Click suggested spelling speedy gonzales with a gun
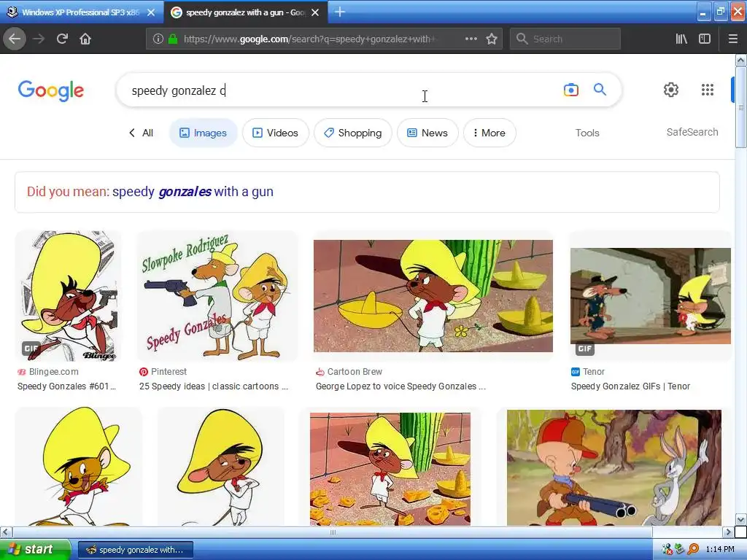Image resolution: width=747 pixels, height=560 pixels. [x=193, y=192]
